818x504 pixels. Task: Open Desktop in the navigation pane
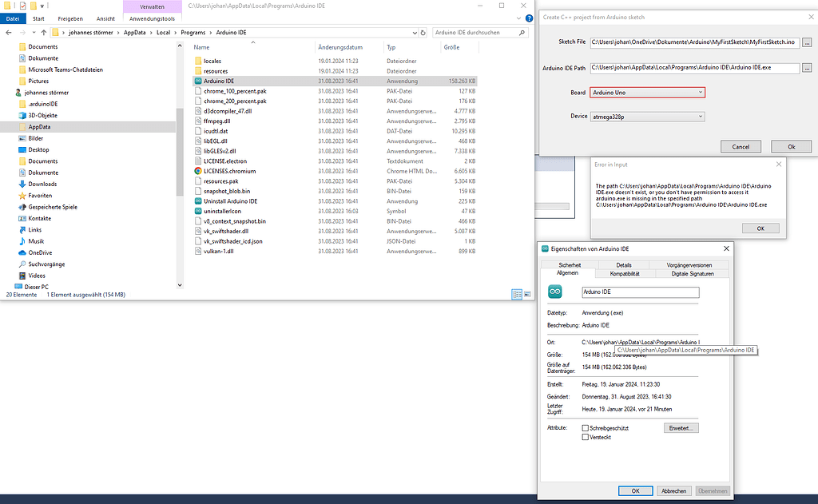[38, 149]
